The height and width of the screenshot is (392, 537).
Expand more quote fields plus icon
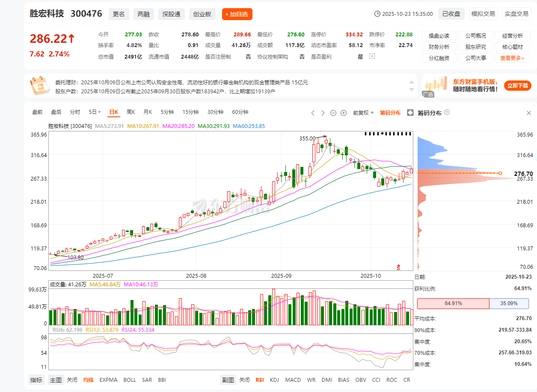coord(372,56)
